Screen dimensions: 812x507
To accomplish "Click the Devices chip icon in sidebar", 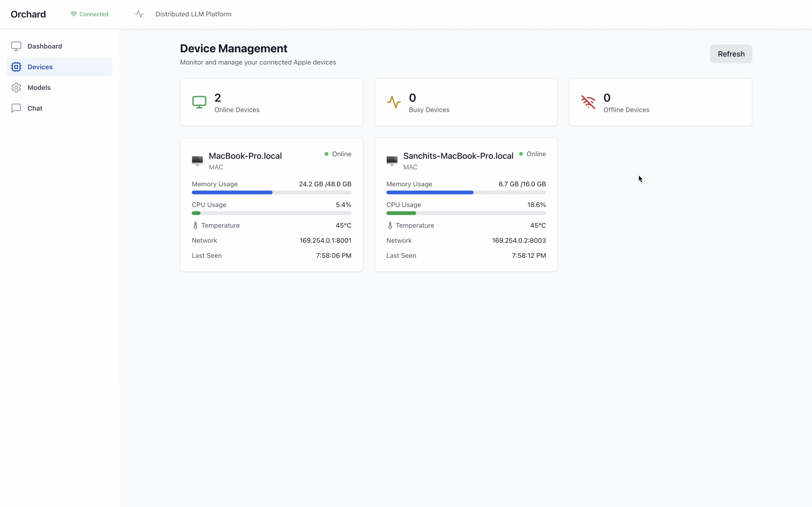I will point(16,67).
